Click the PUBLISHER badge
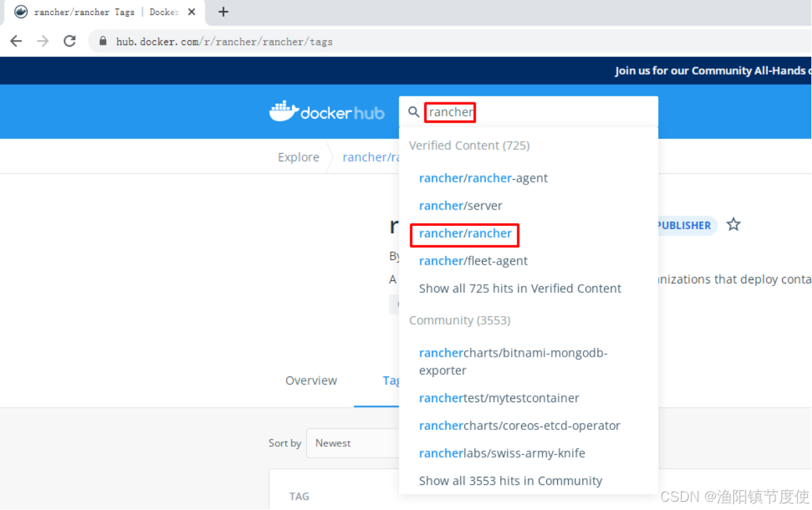 (686, 225)
